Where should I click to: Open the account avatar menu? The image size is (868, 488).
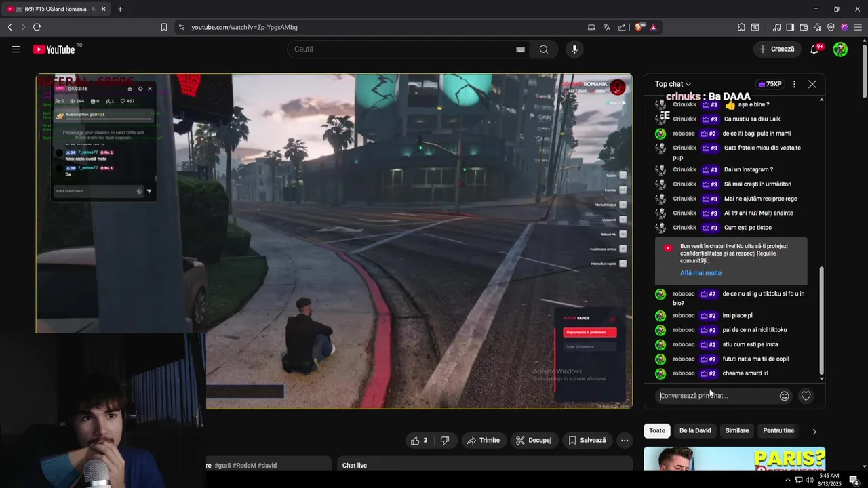(840, 49)
